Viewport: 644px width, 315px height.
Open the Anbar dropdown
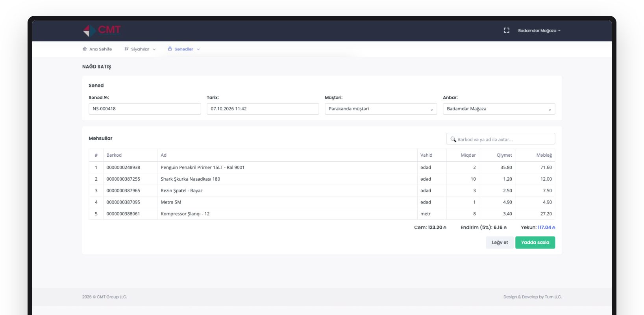(499, 109)
